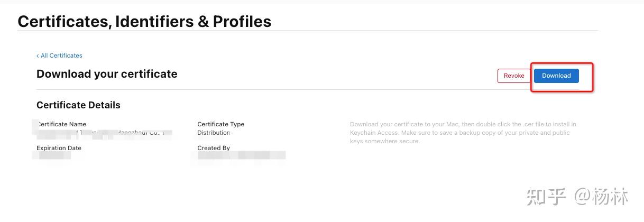
Task: Click the Certificate Name label
Action: (x=62, y=124)
